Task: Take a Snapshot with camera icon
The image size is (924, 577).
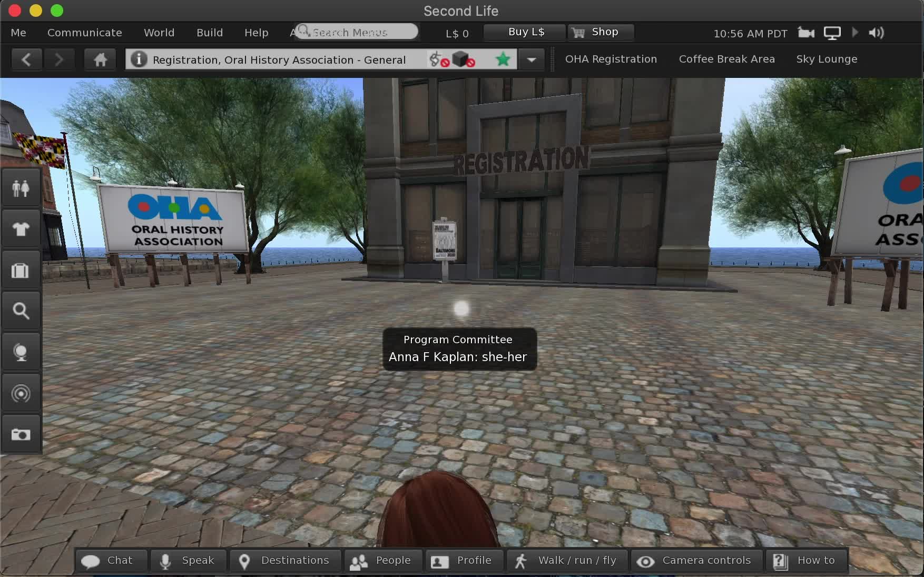Action: [x=21, y=434]
